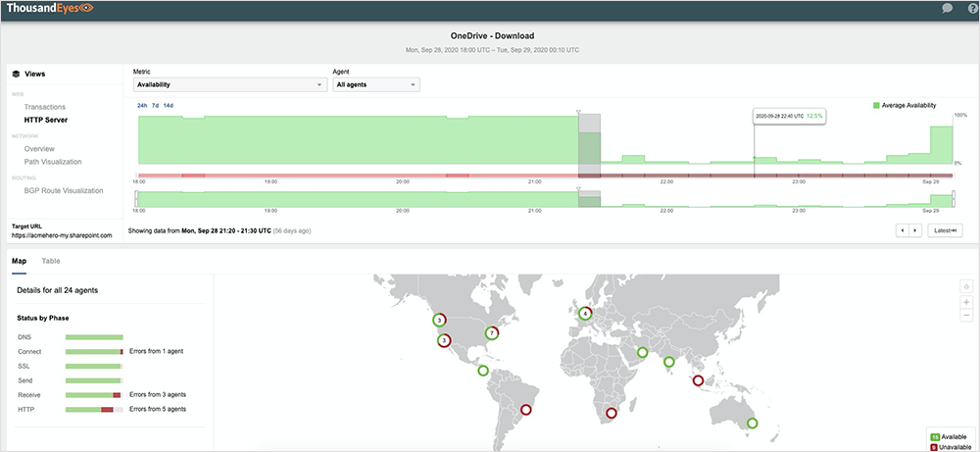Image resolution: width=980 pixels, height=452 pixels.
Task: Open Path Visualization view
Action: pyautogui.click(x=53, y=162)
